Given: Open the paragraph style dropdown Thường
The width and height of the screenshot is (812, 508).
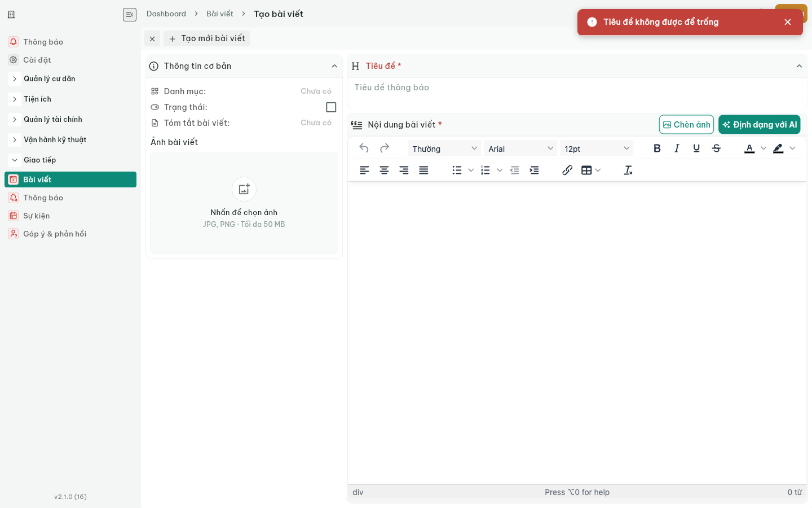Looking at the screenshot, I should coord(444,148).
